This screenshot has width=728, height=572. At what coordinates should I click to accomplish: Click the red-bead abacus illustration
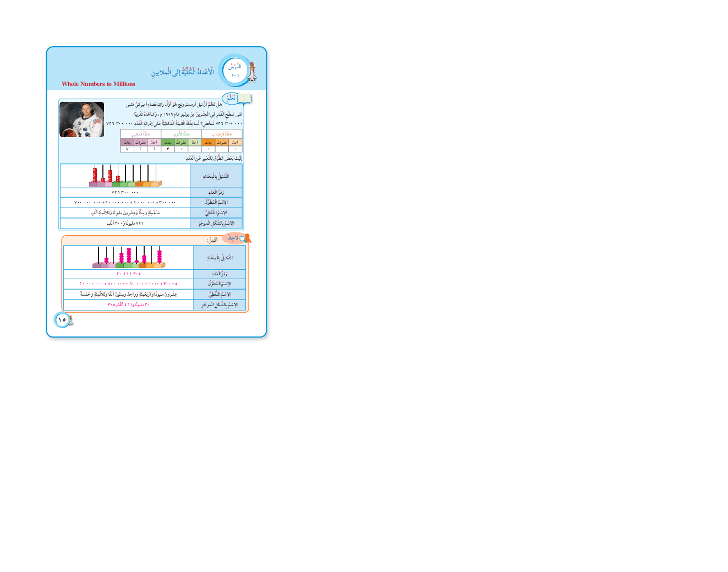pyautogui.click(x=125, y=176)
